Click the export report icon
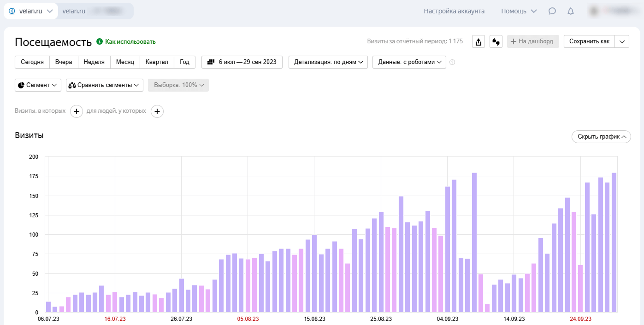Viewport: 644px width, 325px height. click(x=479, y=41)
